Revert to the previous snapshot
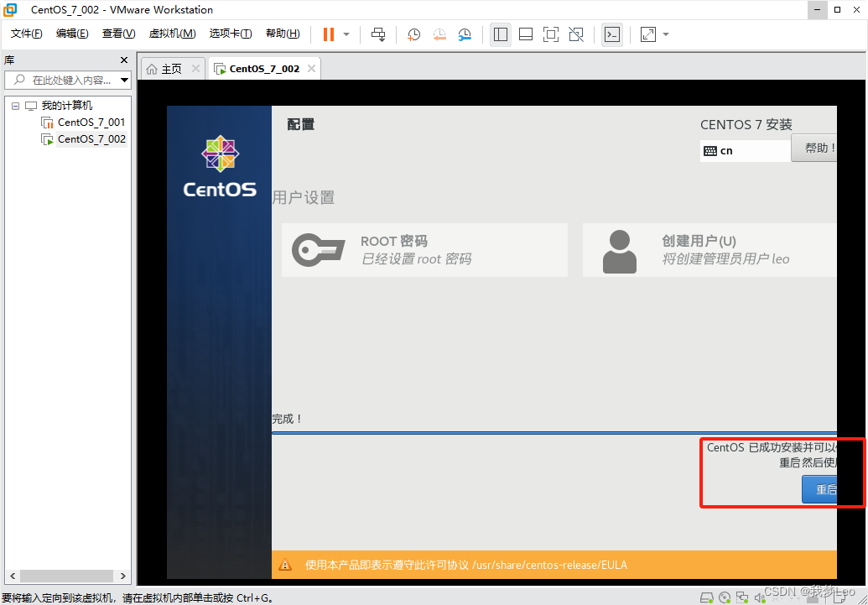 click(439, 34)
